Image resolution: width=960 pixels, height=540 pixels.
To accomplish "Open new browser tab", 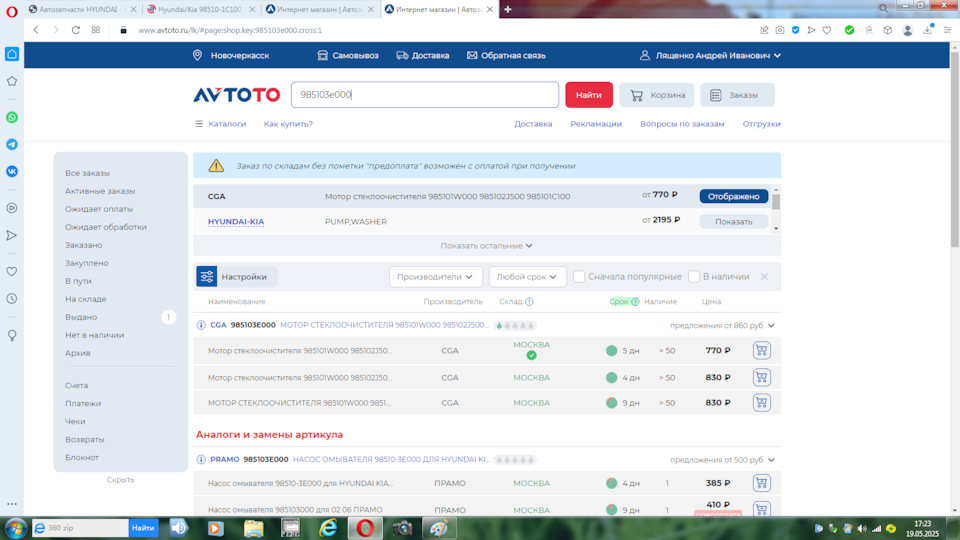I will click(508, 9).
